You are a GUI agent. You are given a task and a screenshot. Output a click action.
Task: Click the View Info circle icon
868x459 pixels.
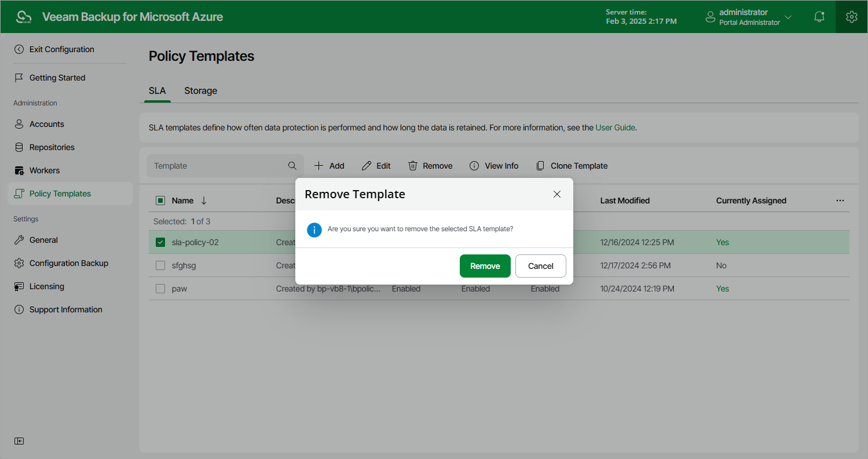point(474,166)
